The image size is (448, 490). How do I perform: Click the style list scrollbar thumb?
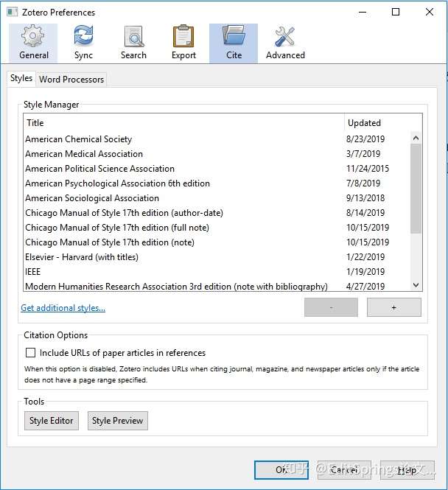point(416,189)
